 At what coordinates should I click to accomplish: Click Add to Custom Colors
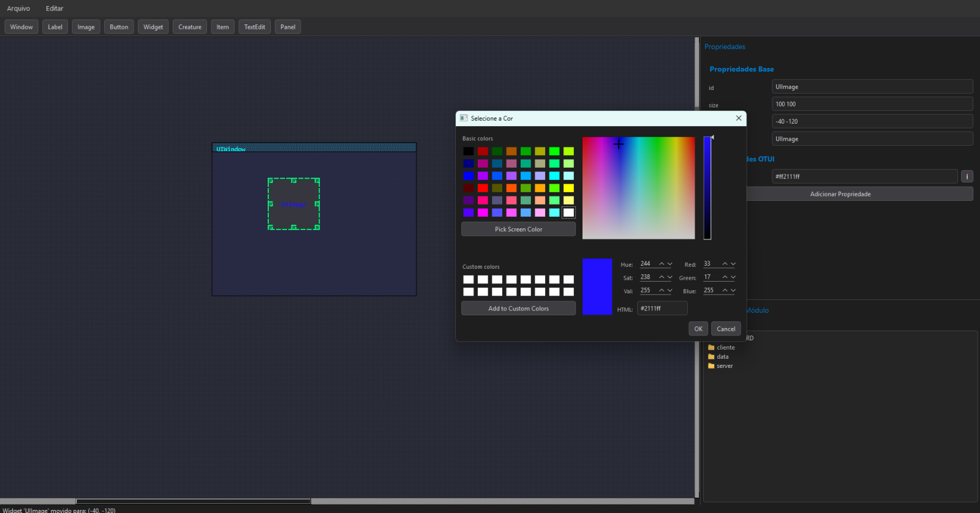[518, 309]
